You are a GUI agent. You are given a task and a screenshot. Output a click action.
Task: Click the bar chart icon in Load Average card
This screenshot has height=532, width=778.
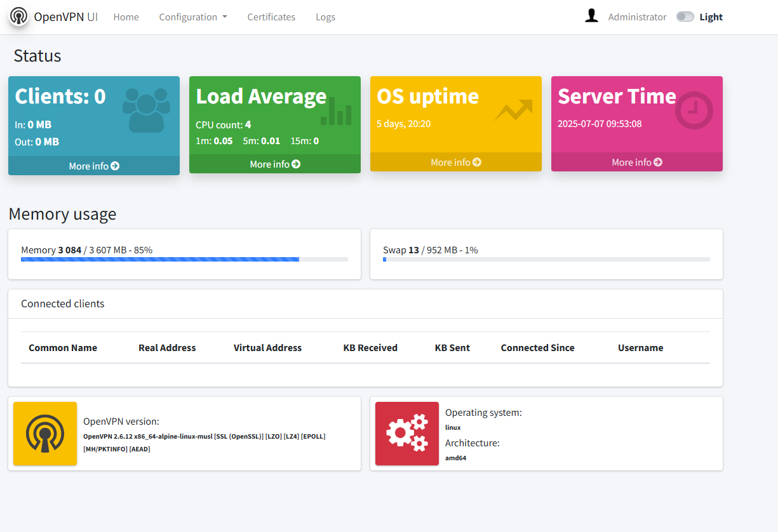[x=336, y=112]
